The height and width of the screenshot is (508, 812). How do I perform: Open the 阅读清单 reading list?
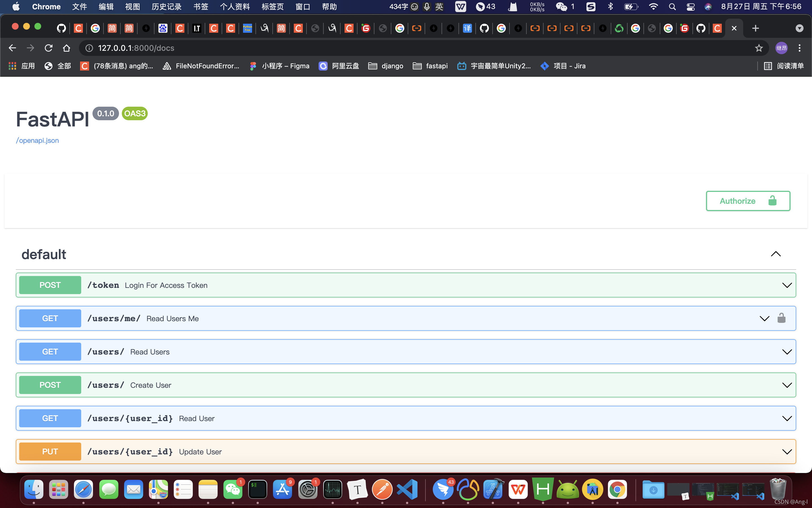click(x=784, y=66)
